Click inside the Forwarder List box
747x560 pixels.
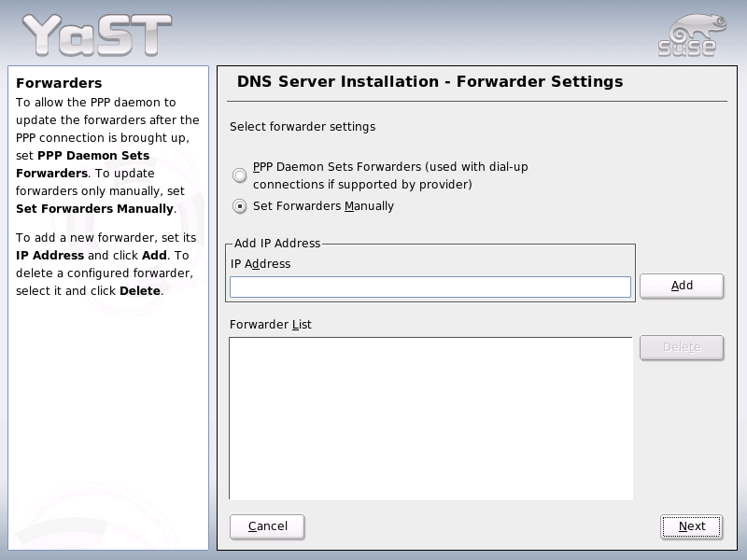[430, 418]
